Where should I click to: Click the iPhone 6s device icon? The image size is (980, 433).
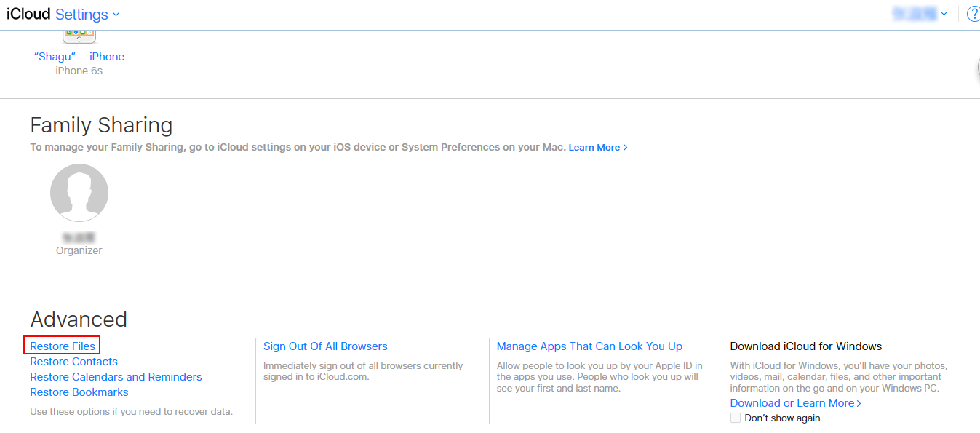[79, 36]
